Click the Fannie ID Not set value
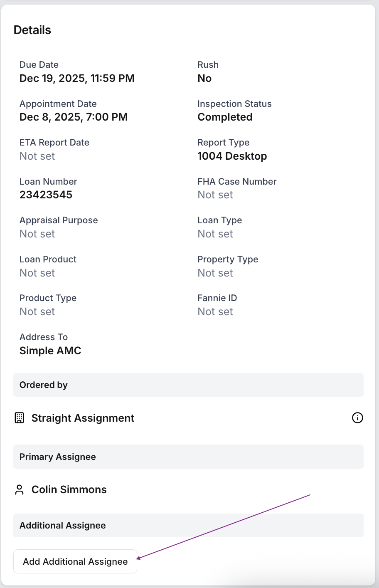The image size is (379, 588). coord(215,311)
